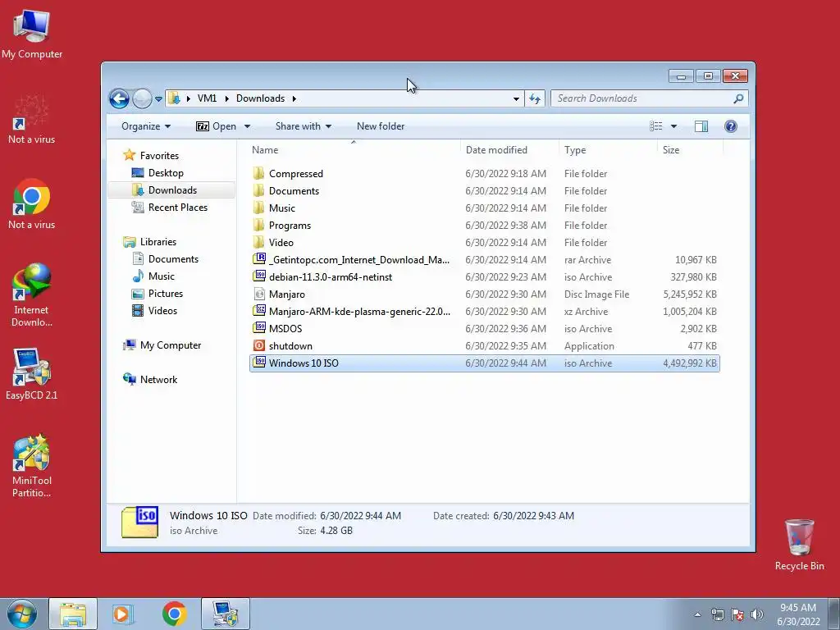Viewport: 840px width, 630px height.
Task: Click the My Computer desktop icon
Action: (32, 33)
